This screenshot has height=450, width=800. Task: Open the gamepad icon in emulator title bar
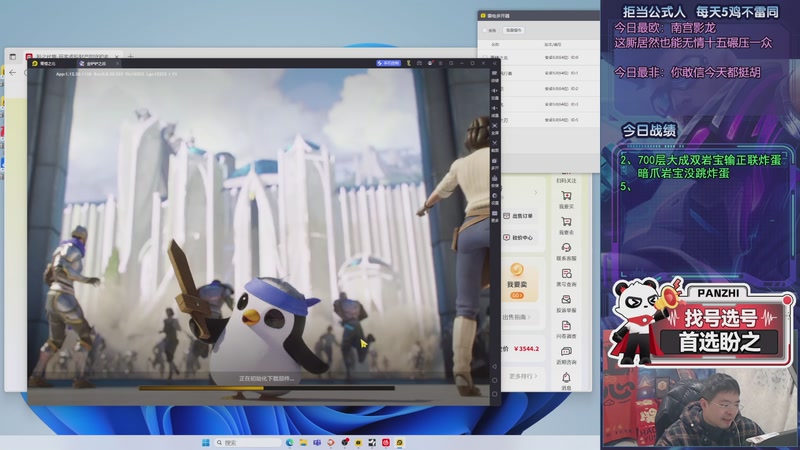419,63
